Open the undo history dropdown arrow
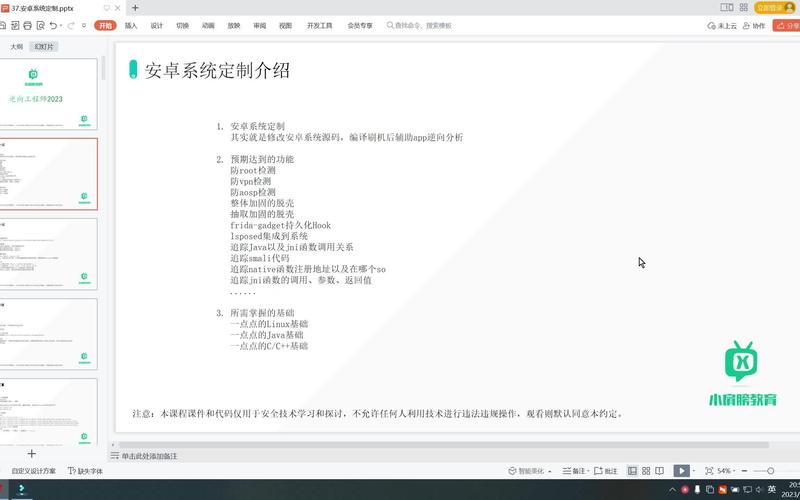Image resolution: width=800 pixels, height=500 pixels. click(61, 26)
